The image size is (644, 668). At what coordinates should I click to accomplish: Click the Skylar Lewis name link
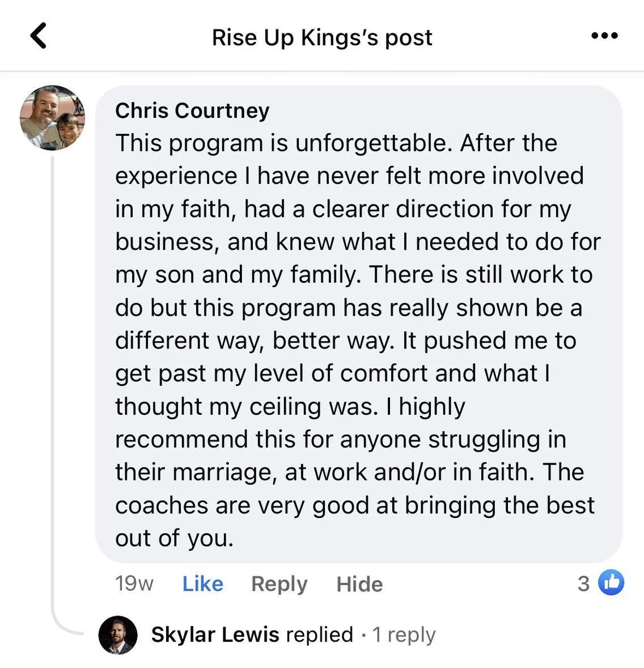click(215, 635)
